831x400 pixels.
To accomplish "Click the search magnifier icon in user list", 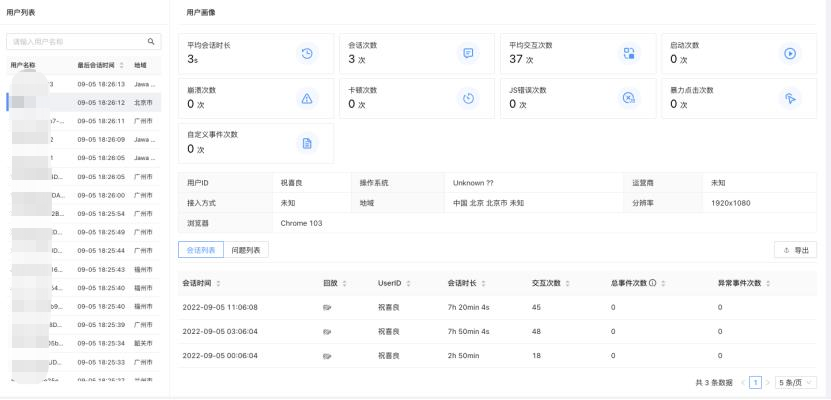I will (150, 41).
